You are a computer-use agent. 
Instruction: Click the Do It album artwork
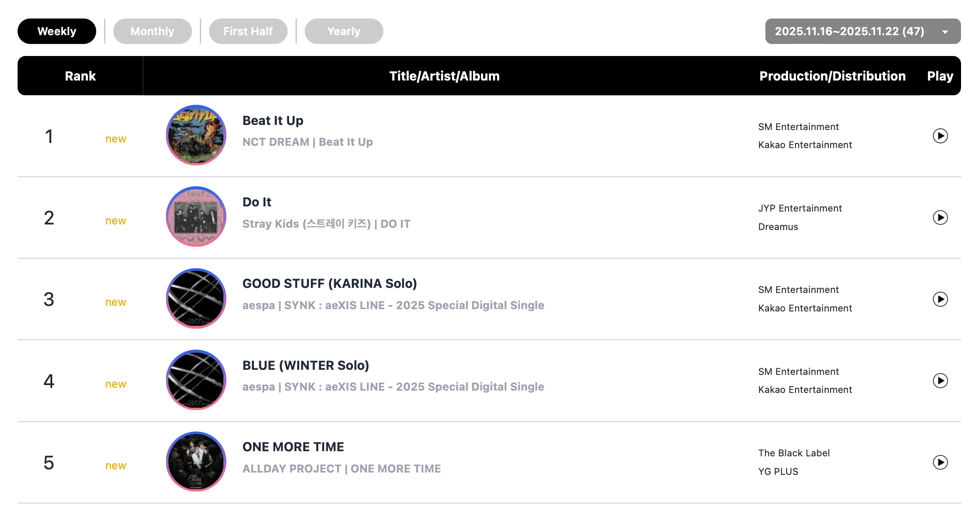coord(196,217)
